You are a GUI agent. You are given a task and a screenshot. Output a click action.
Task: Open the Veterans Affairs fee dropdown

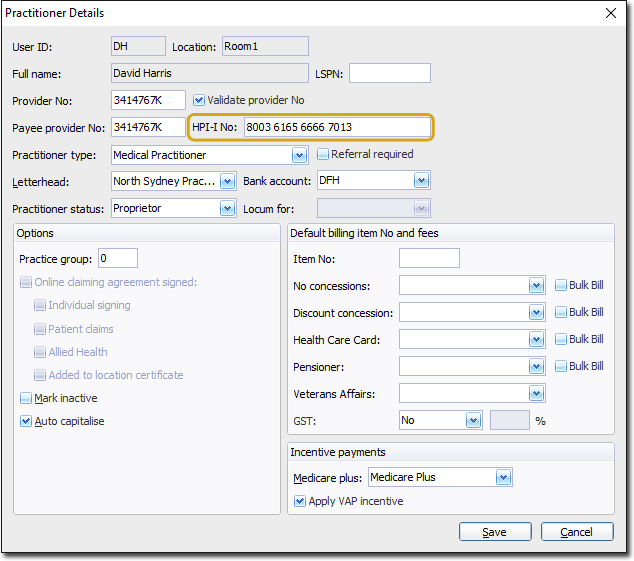(x=536, y=393)
